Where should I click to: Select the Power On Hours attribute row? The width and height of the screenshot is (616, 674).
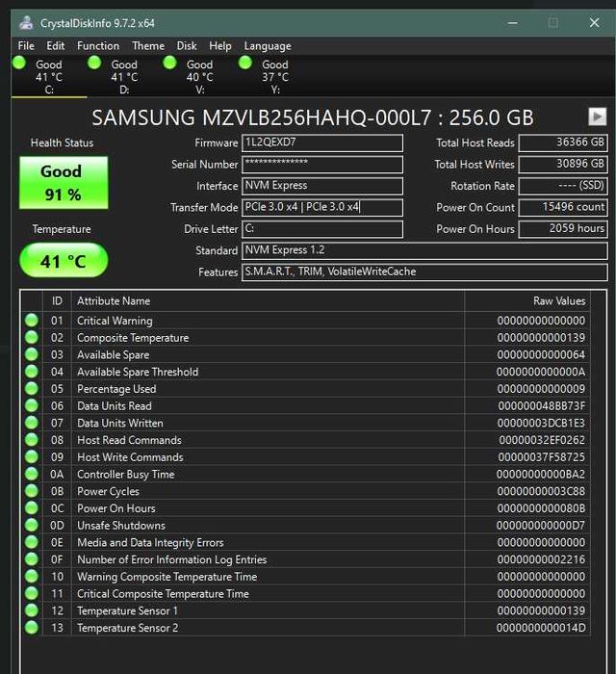point(305,508)
